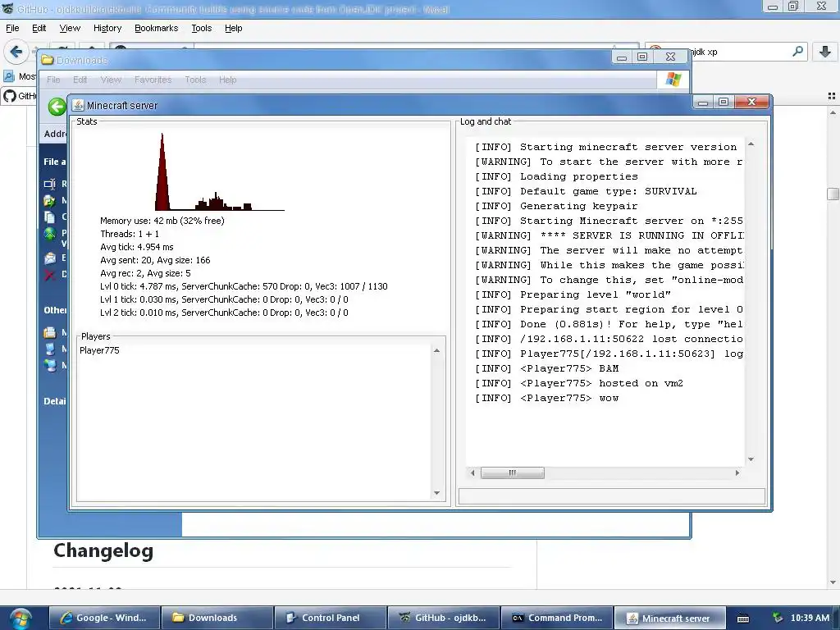Click the 'Default game type: SURVIVAL' log line
Viewport: 840px width, 630px height.
[x=586, y=191]
